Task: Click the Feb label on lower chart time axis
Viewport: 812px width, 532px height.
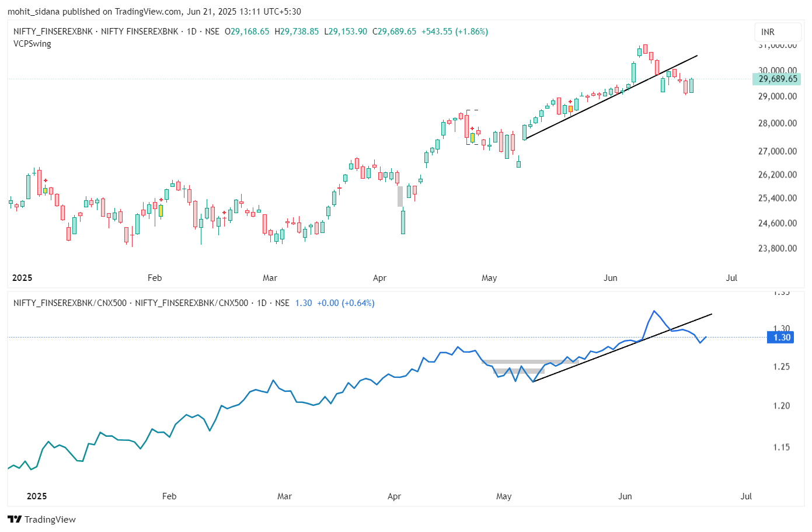Action: point(169,496)
